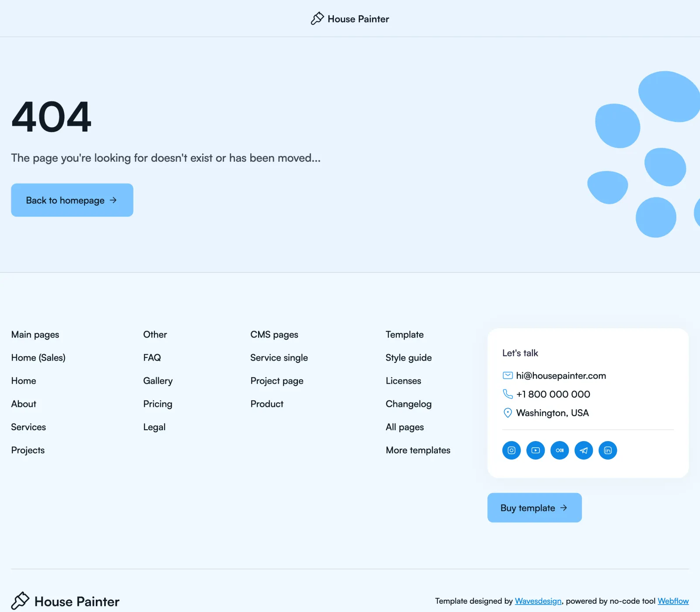Open the More templates link

click(x=418, y=450)
